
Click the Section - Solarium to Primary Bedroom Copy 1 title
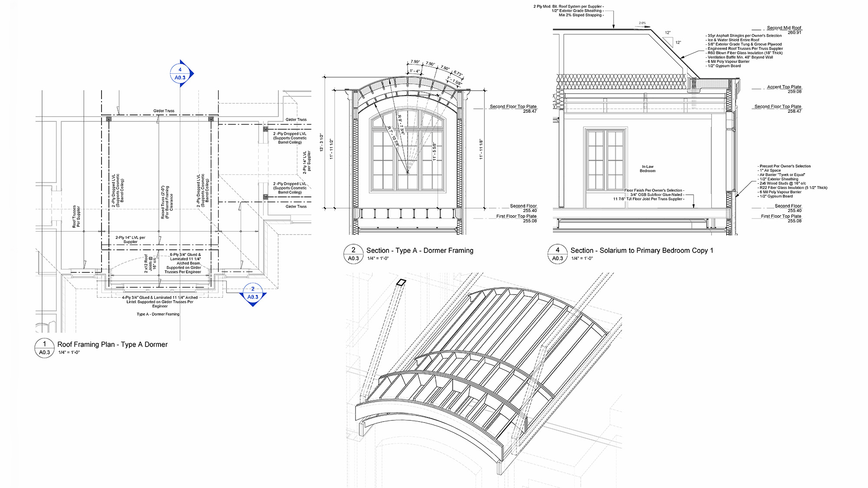[641, 250]
